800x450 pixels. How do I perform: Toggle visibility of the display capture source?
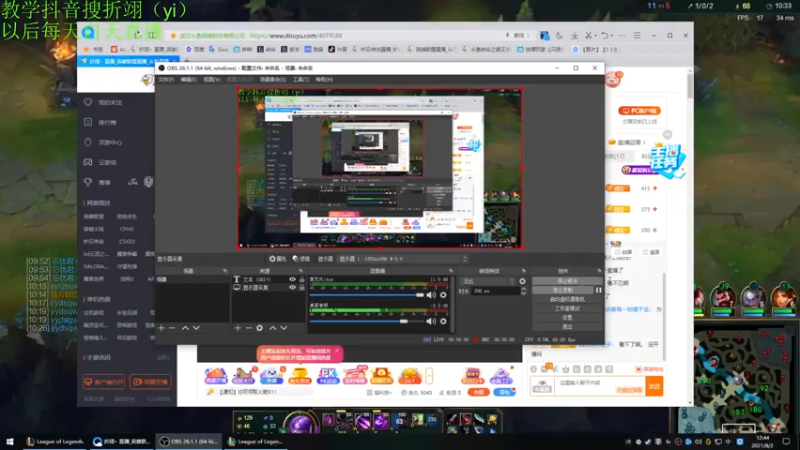pyautogui.click(x=292, y=287)
